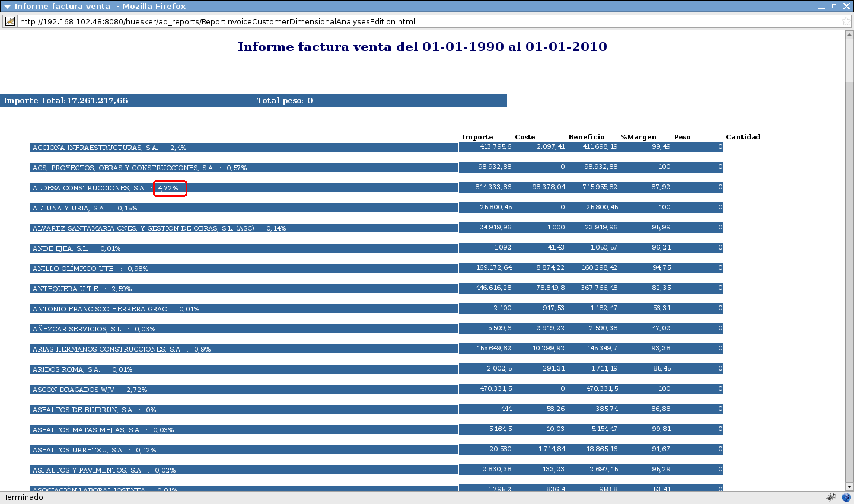Select the ARIDOS ROMA, S.A. row
Image resolution: width=854 pixels, height=504 pixels.
[x=244, y=369]
